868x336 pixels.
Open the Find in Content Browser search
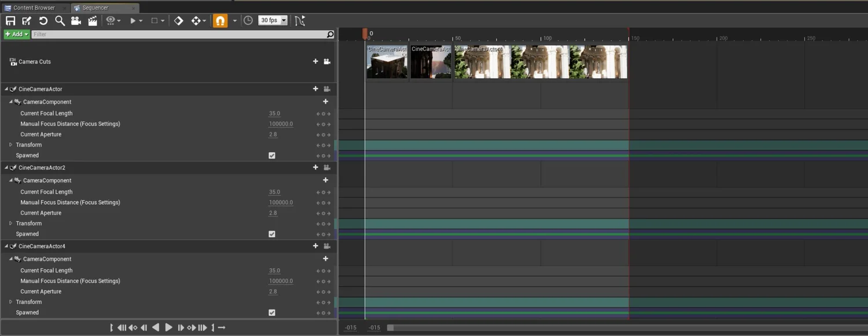(x=60, y=20)
